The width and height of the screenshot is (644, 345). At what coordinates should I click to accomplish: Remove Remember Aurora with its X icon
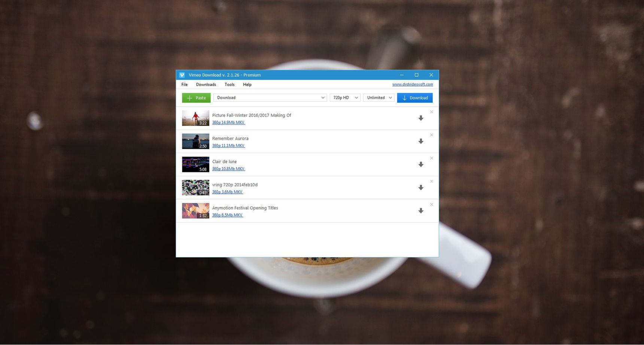432,135
